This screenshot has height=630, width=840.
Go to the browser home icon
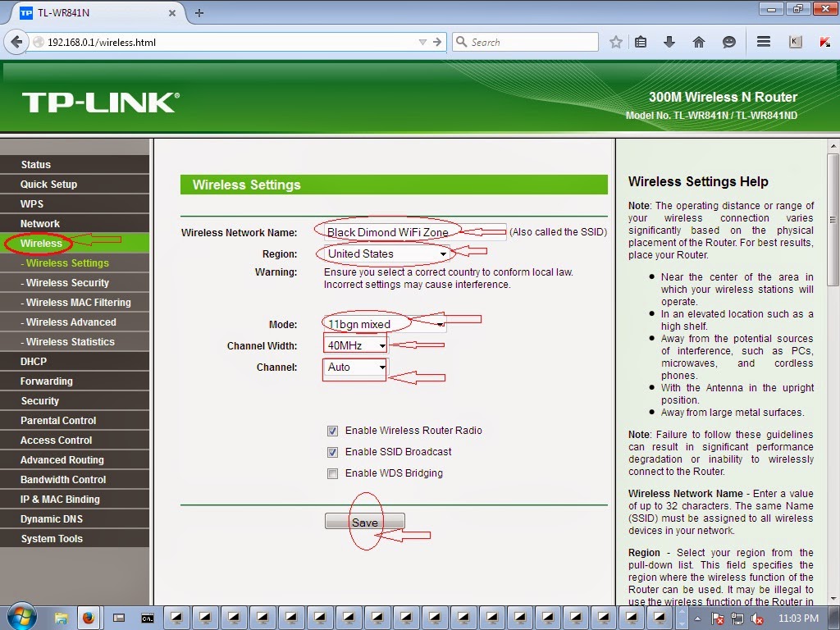pyautogui.click(x=699, y=42)
